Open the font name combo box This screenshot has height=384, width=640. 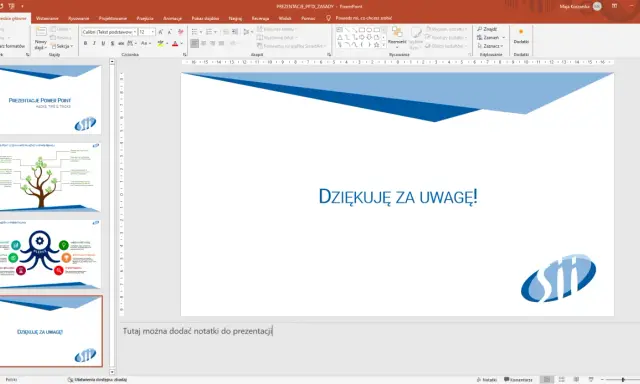click(109, 32)
